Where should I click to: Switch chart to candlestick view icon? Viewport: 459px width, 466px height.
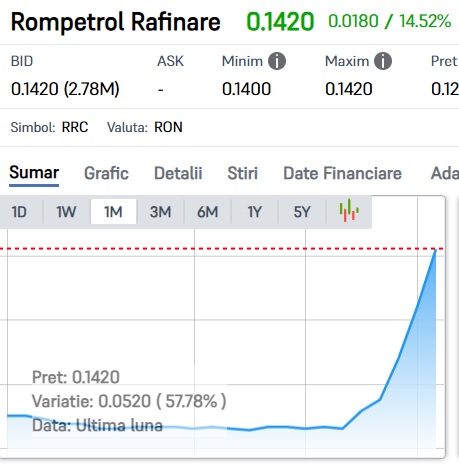coord(349,210)
